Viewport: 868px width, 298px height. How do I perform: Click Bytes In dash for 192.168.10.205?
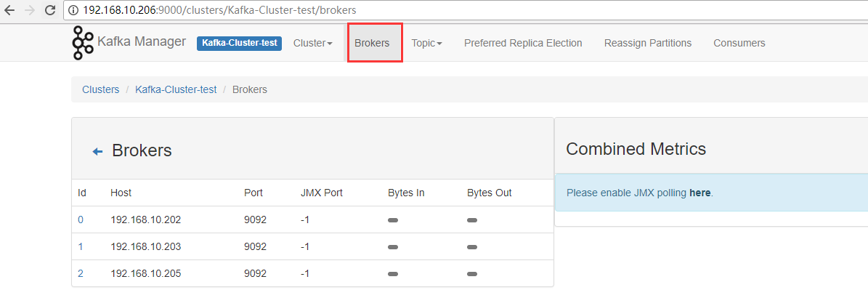[x=393, y=273]
